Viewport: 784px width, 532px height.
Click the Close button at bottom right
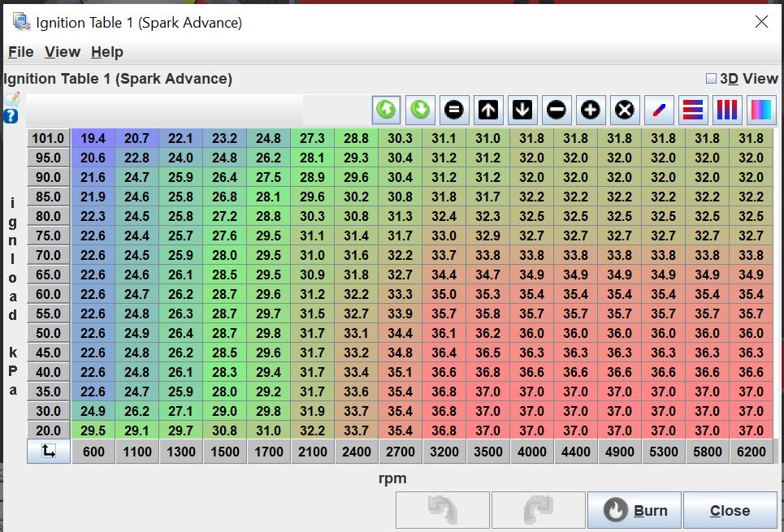730,511
